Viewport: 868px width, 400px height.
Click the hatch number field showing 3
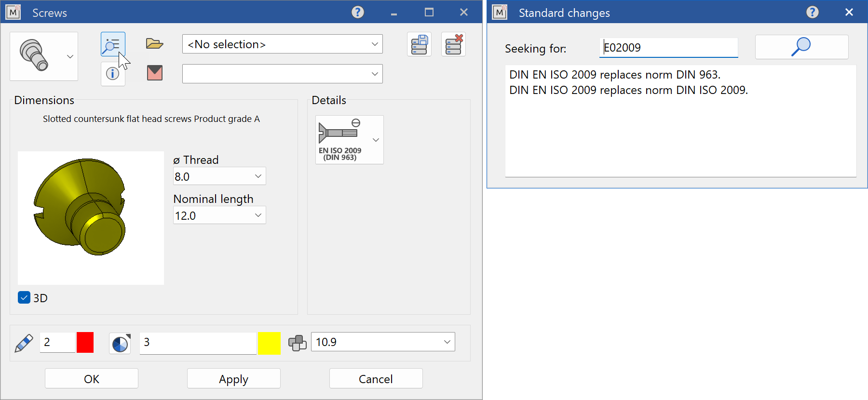(x=198, y=343)
